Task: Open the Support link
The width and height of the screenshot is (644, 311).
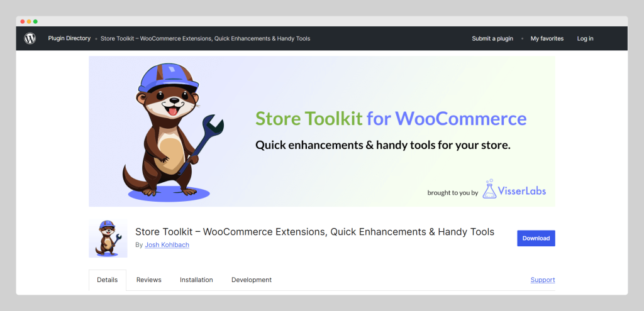Action: pyautogui.click(x=543, y=280)
